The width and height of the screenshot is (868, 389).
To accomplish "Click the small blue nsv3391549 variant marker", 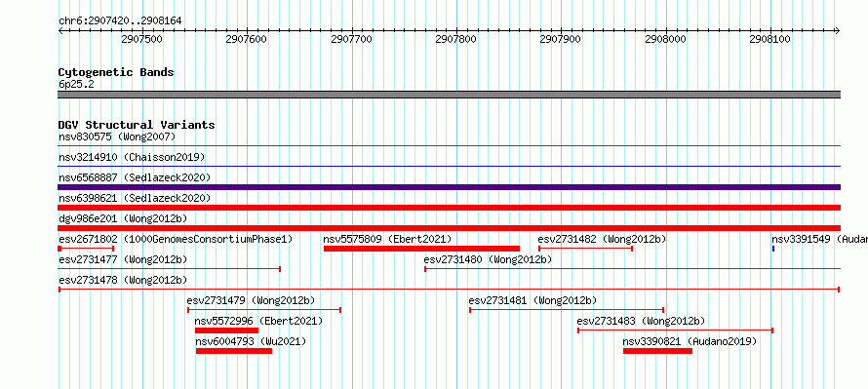I will pyautogui.click(x=773, y=249).
